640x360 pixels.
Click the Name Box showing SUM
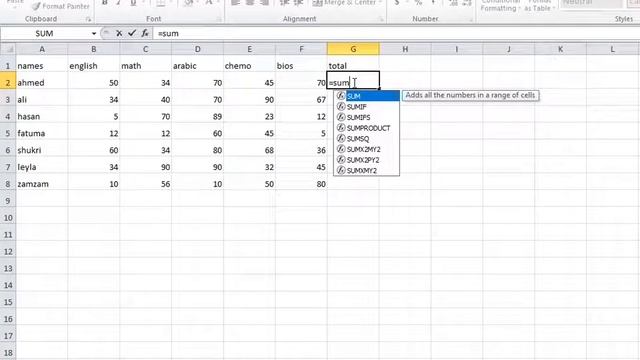coord(45,33)
